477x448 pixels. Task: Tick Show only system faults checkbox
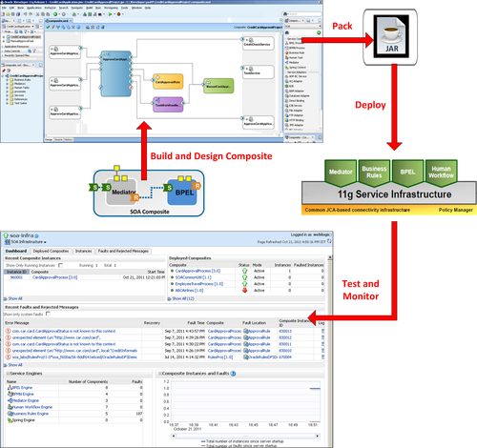pos(48,314)
